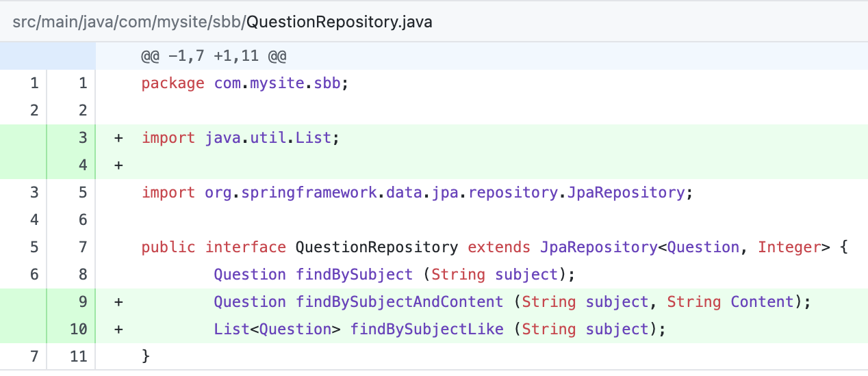The image size is (868, 376).
Task: Select new line number 4
Action: coord(82,165)
